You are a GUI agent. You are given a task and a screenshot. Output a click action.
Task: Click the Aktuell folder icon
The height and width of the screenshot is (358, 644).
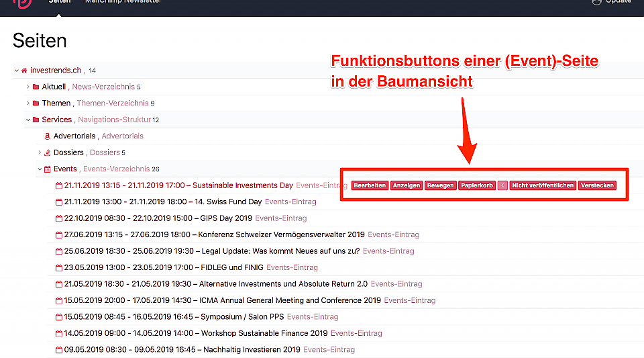tap(36, 87)
